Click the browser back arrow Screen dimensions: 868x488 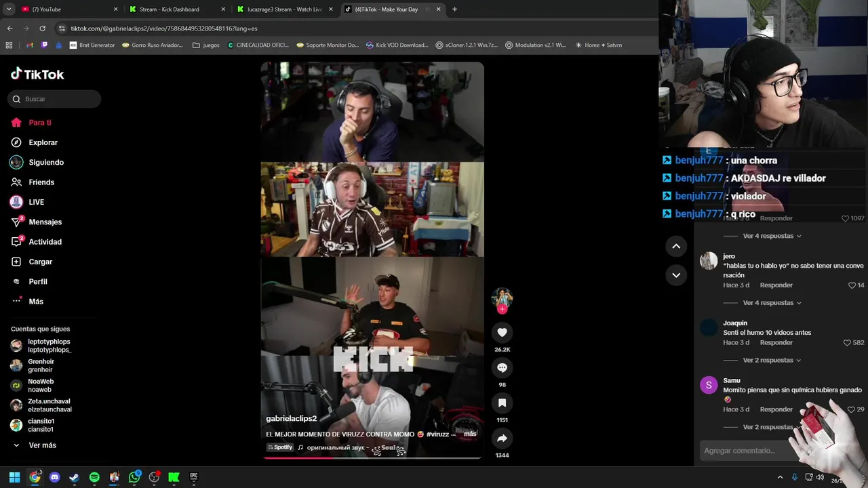[9, 28]
